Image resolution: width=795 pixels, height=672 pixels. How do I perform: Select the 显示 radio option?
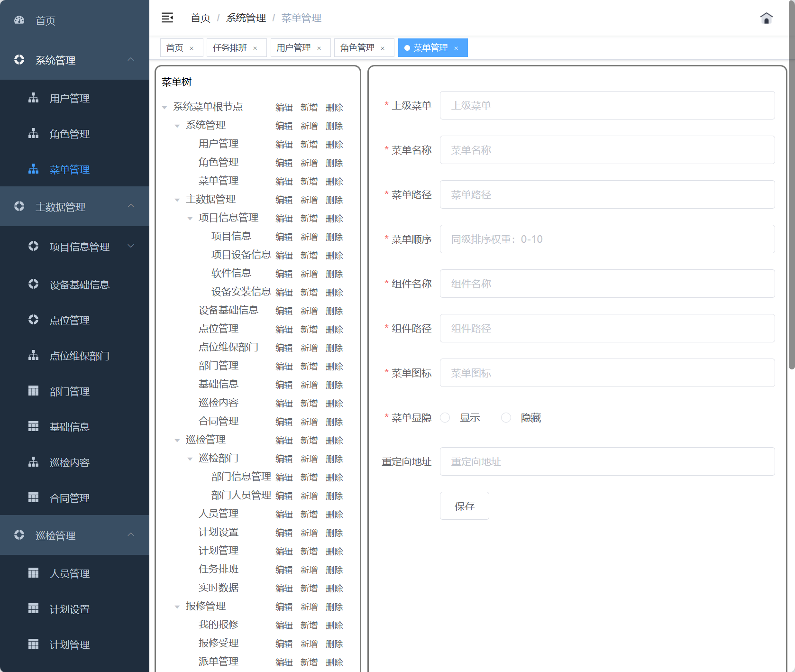point(445,417)
